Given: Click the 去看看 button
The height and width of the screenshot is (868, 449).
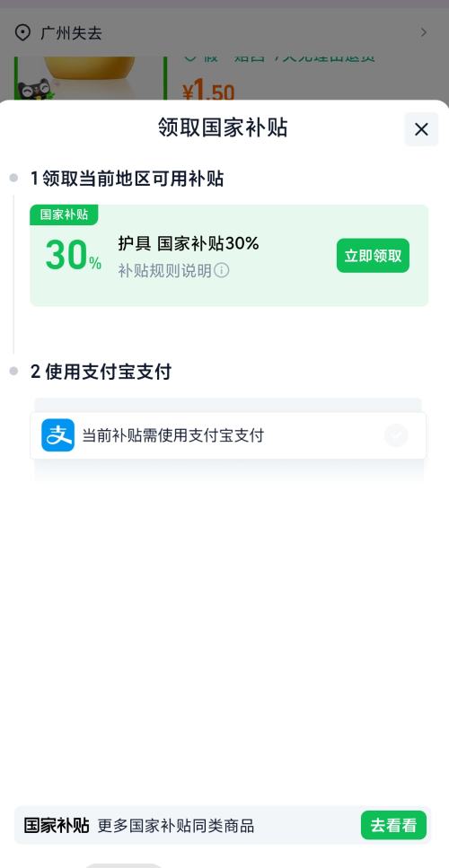Looking at the screenshot, I should click(x=393, y=826).
